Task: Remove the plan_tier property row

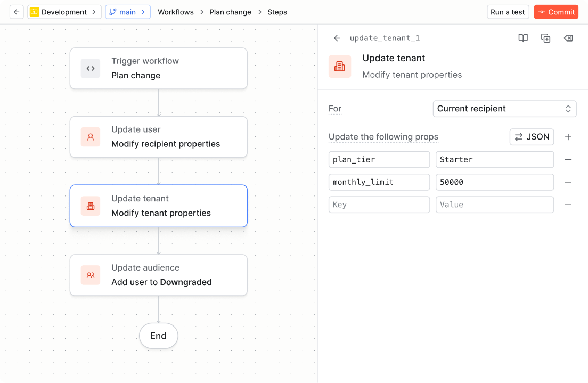Action: (568, 160)
